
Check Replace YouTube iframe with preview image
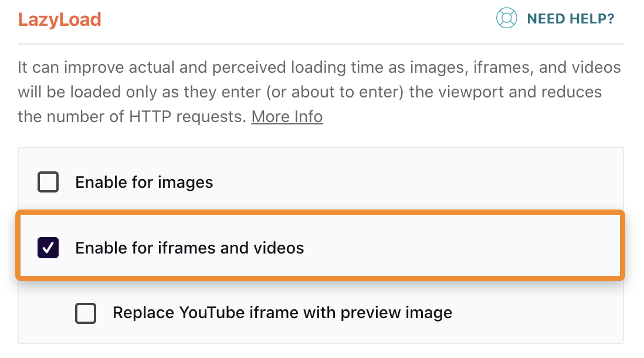coord(86,313)
